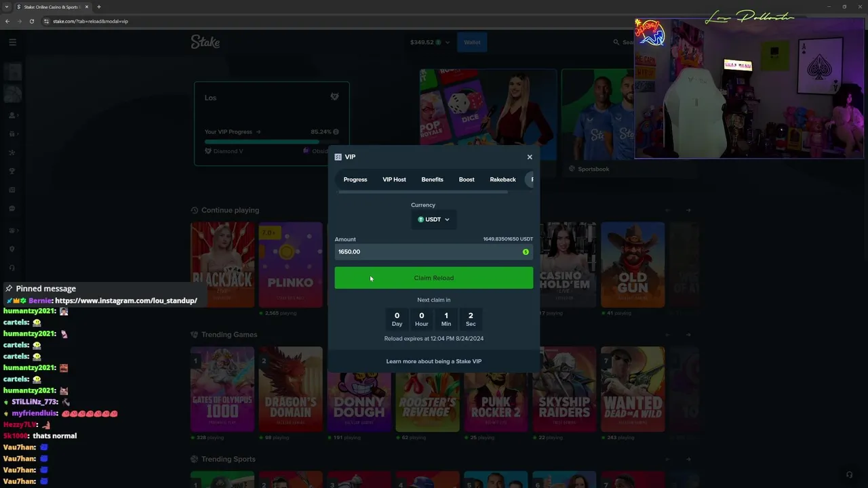868x488 pixels.
Task: Open the Blackjack game thumbnail
Action: [222, 264]
